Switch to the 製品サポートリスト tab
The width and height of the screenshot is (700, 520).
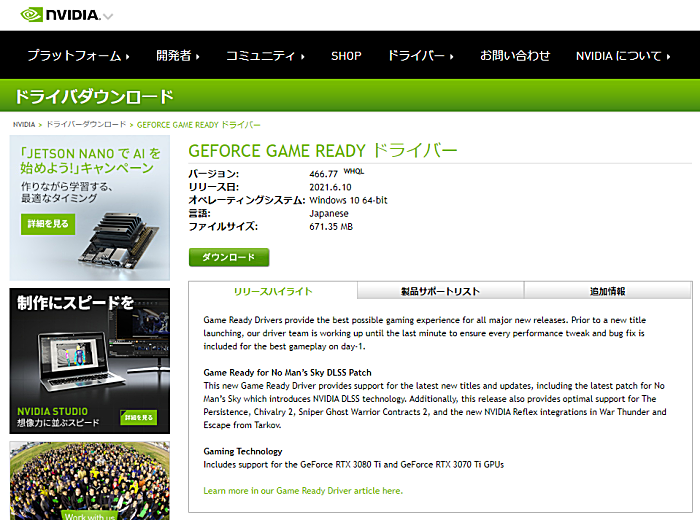click(x=440, y=291)
